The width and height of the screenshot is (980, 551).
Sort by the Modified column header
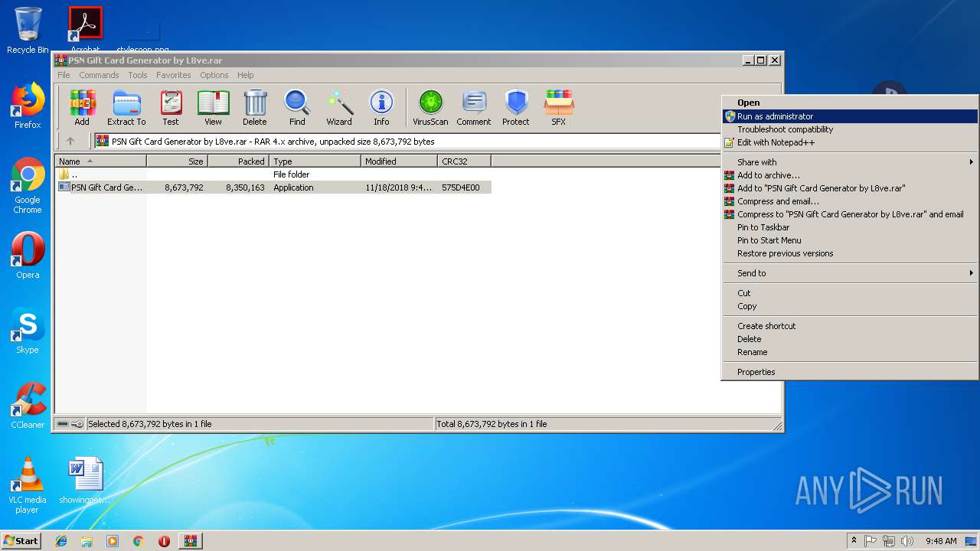click(x=399, y=161)
